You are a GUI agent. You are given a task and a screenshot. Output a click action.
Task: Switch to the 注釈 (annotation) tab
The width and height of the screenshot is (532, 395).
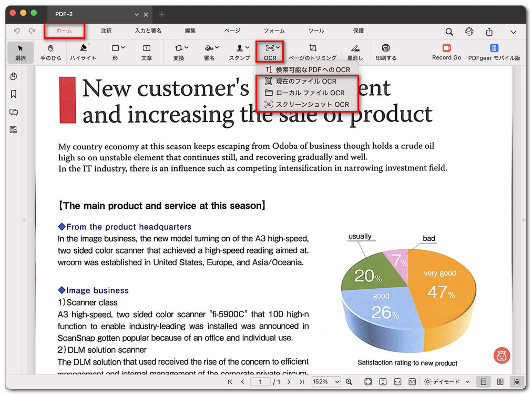(x=106, y=31)
